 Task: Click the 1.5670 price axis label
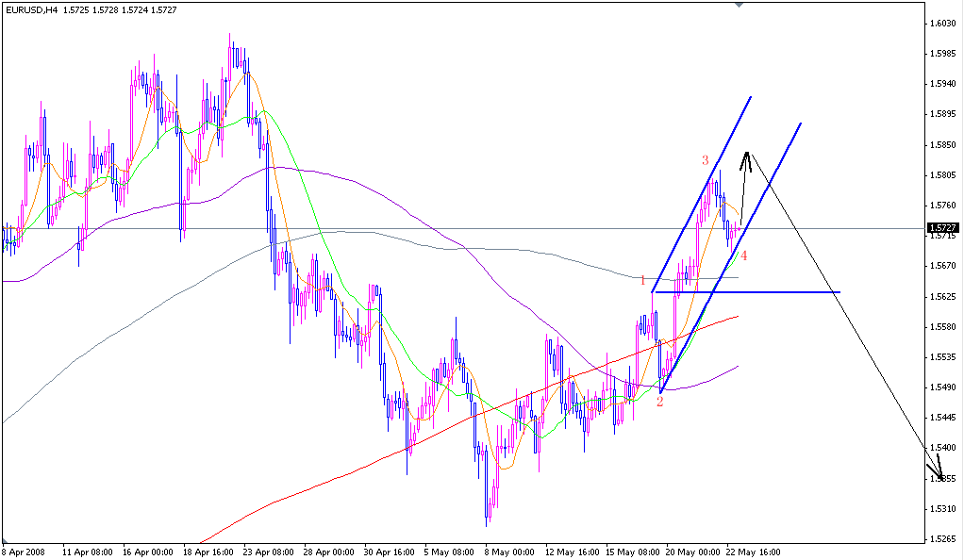coord(943,266)
